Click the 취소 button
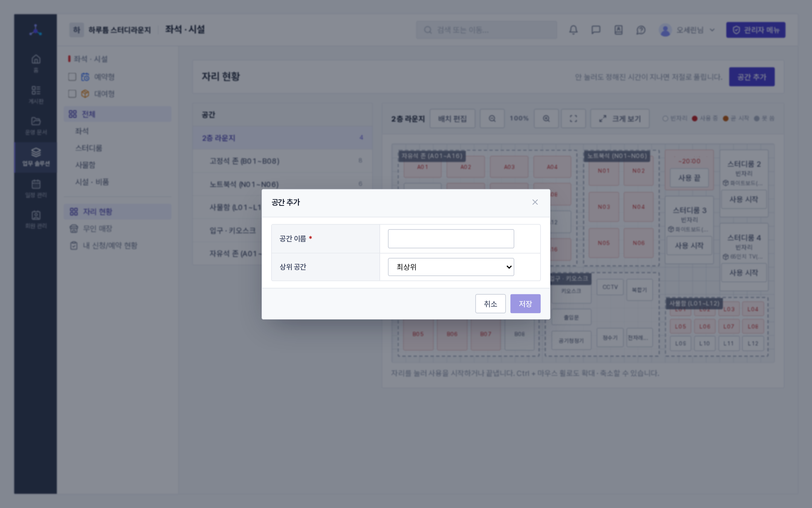812x508 pixels. pos(490,304)
